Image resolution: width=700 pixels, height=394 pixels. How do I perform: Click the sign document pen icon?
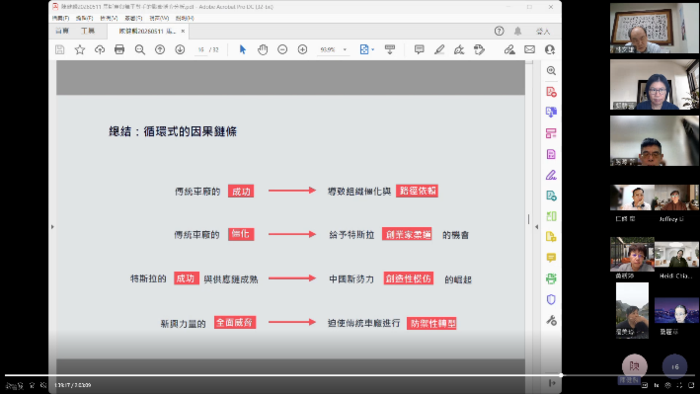(459, 50)
